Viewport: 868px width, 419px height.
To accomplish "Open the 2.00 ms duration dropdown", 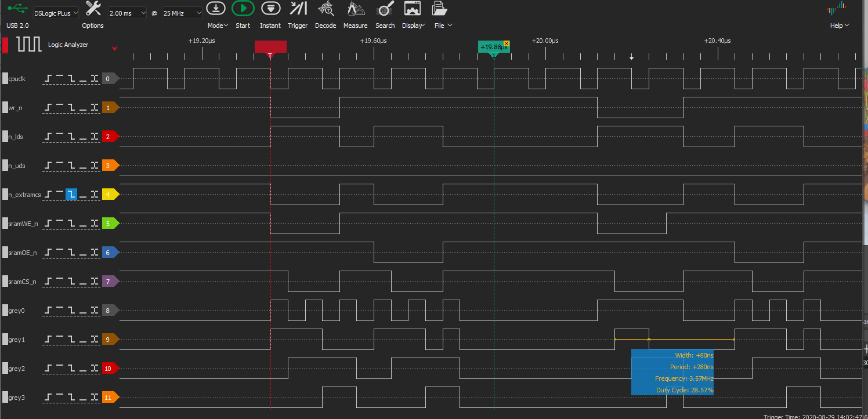I will (128, 13).
